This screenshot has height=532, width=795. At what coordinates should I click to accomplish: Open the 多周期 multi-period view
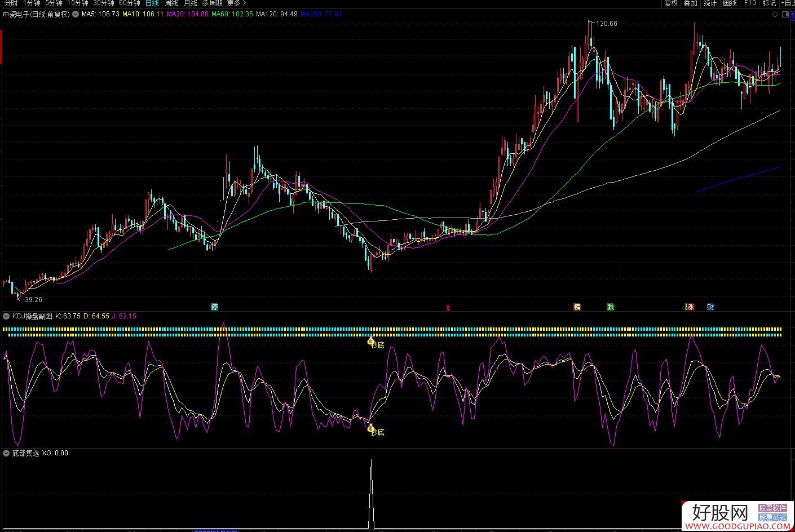pos(213,3)
